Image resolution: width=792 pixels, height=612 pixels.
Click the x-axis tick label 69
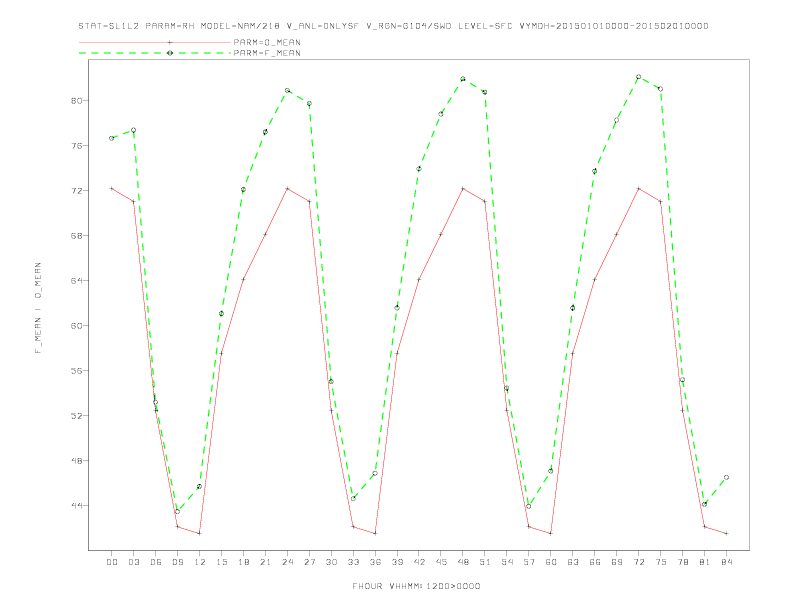click(617, 562)
